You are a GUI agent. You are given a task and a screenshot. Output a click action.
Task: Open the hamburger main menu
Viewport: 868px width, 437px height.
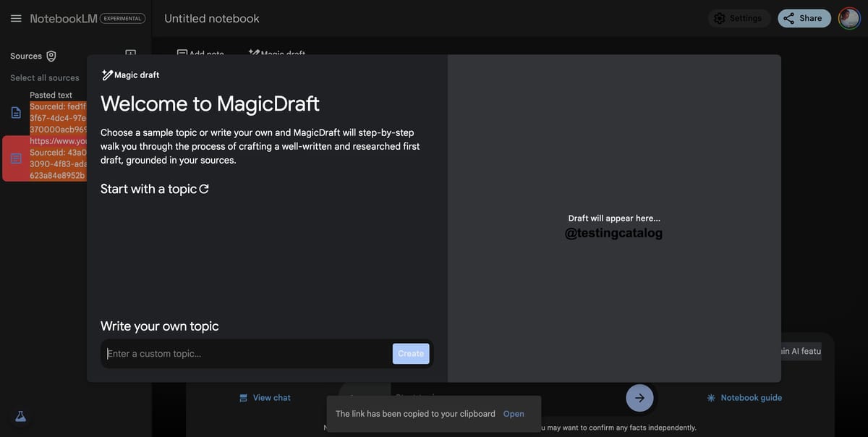(x=16, y=18)
